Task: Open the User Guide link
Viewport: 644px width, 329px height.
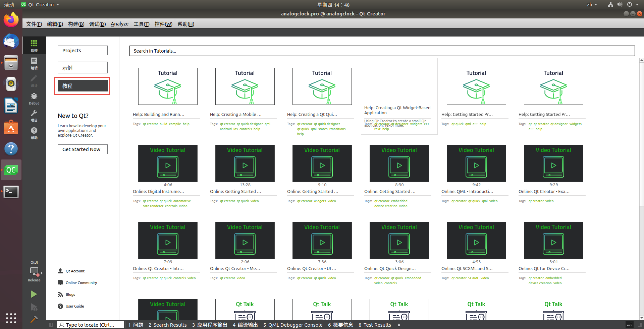Action: pyautogui.click(x=71, y=306)
